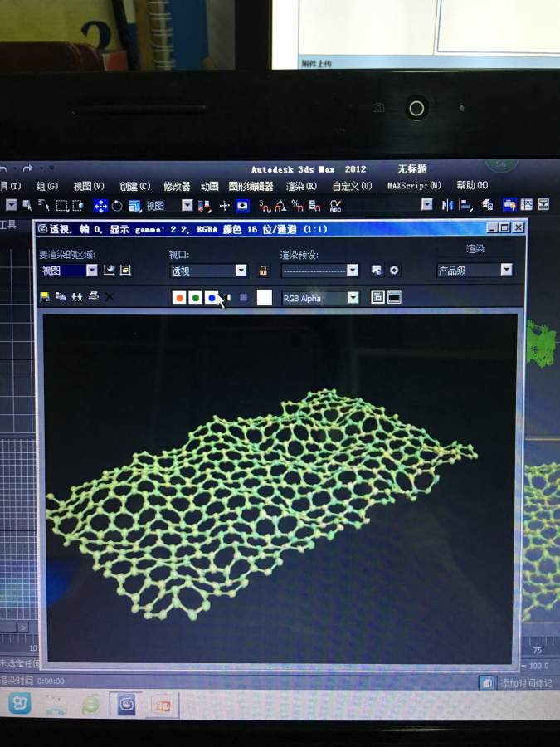Open Environment and Effects dialog icon

(394, 271)
